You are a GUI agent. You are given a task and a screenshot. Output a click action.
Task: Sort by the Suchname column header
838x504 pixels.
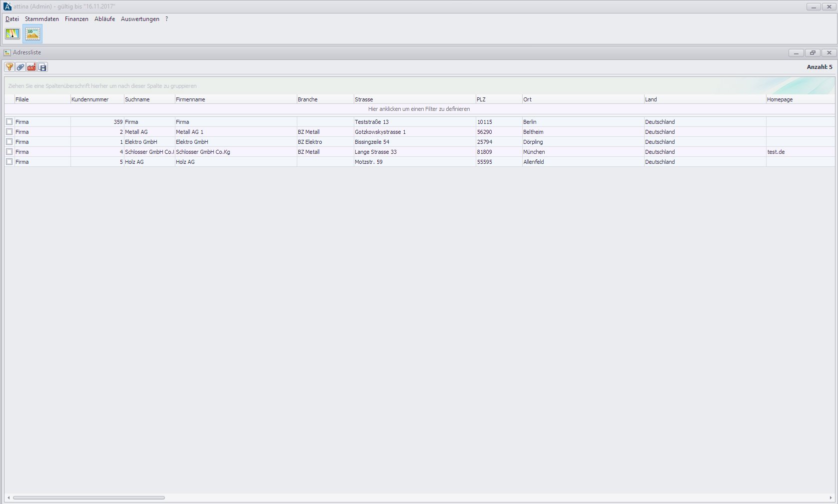tap(149, 99)
